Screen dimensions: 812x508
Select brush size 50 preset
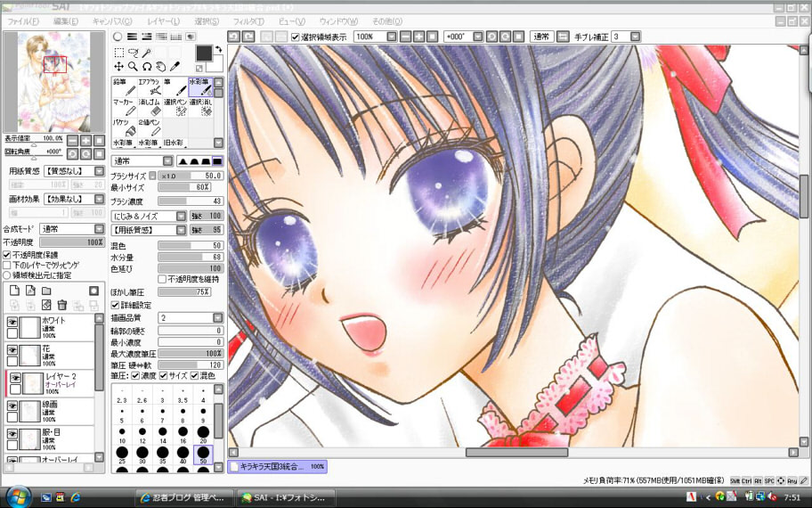coord(203,454)
